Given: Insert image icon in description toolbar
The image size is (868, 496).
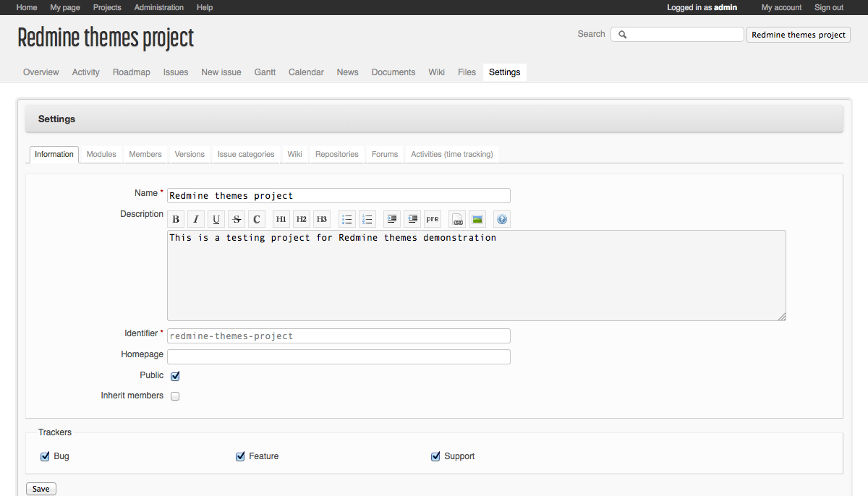Looking at the screenshot, I should [x=477, y=219].
